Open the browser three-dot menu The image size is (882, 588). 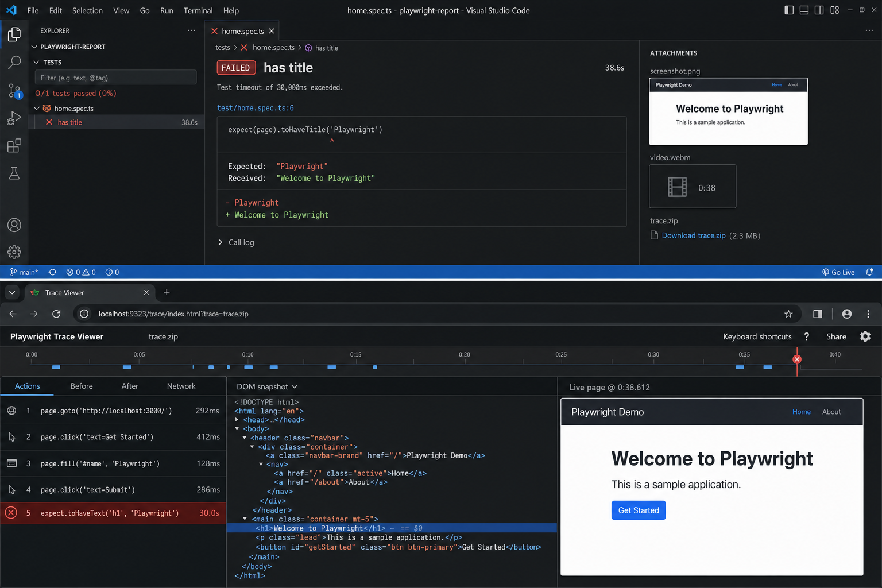click(x=868, y=314)
